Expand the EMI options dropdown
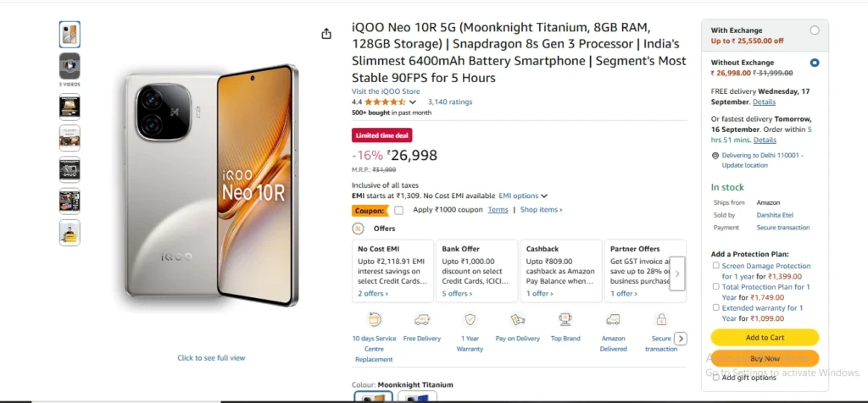This screenshot has width=868, height=403. [x=523, y=196]
